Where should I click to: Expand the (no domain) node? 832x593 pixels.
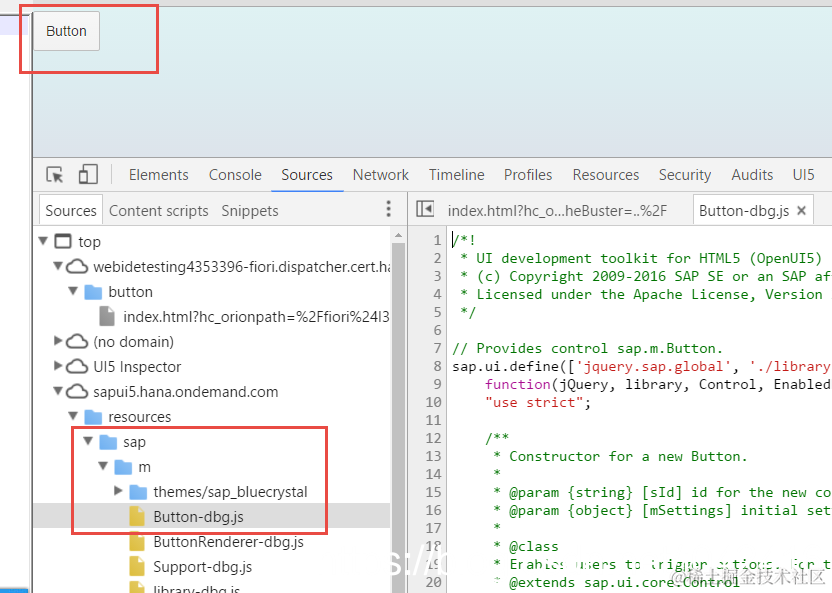[58, 341]
